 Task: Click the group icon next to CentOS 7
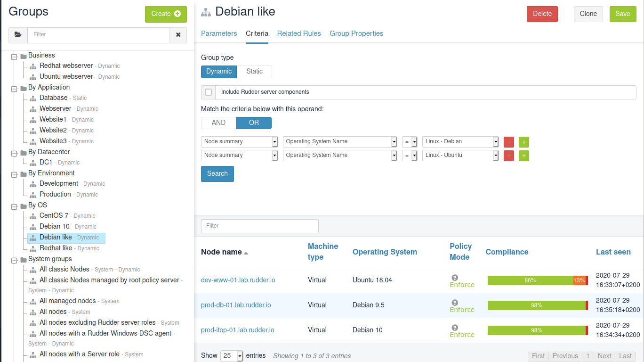(x=33, y=216)
